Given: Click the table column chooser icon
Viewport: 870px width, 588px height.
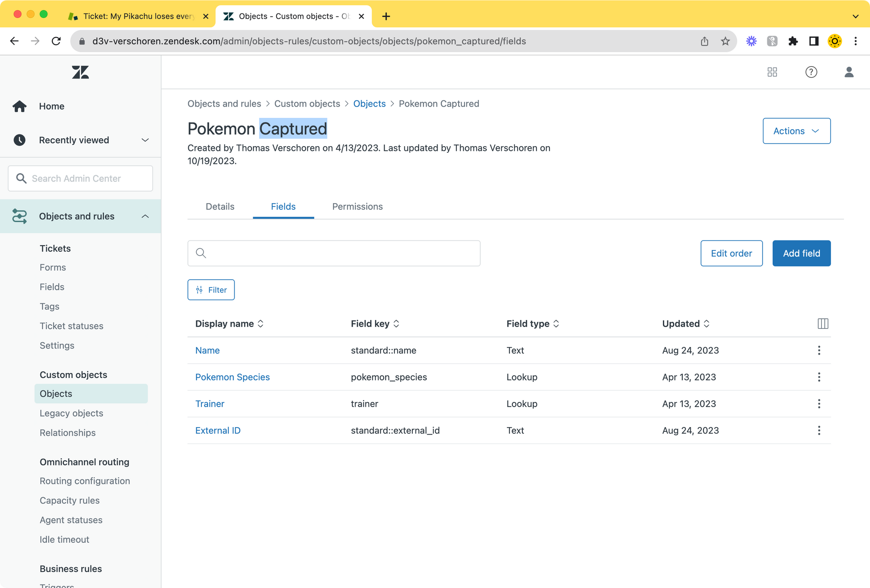Looking at the screenshot, I should [823, 324].
